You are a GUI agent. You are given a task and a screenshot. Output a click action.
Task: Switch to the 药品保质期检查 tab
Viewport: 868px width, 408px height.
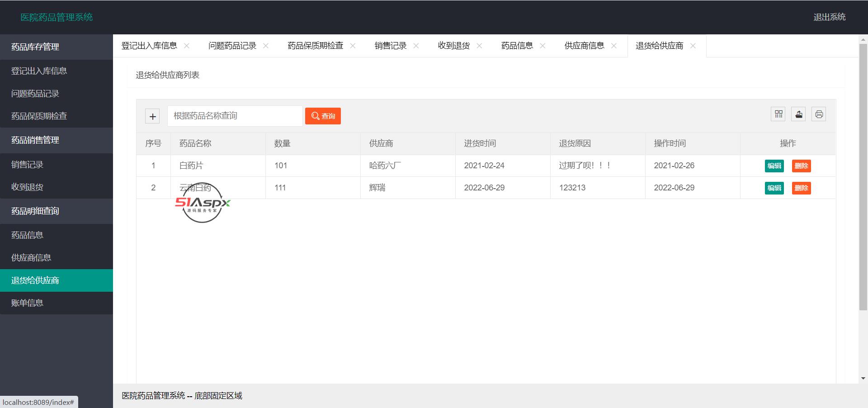[x=315, y=46]
